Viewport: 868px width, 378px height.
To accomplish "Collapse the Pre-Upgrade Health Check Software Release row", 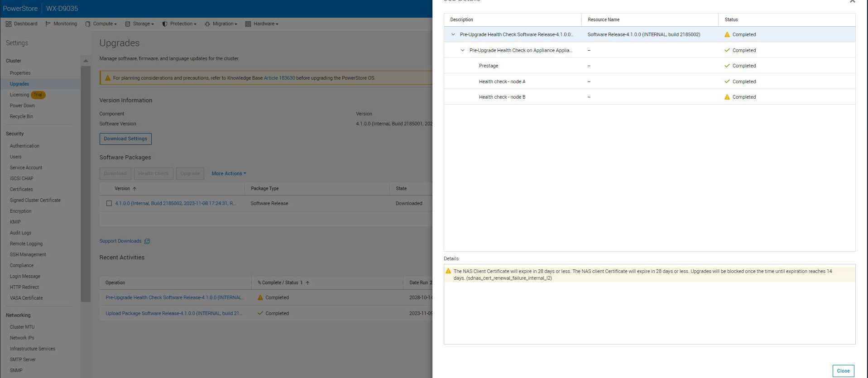I will 453,34.
